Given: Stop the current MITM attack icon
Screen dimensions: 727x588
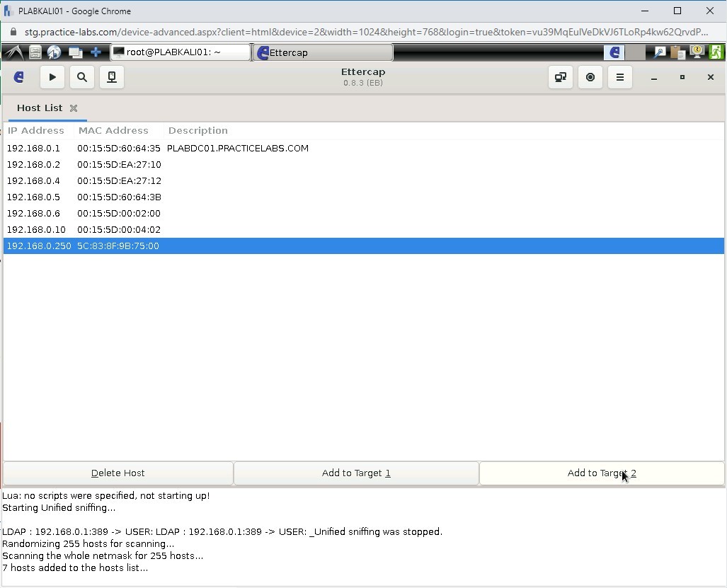Looking at the screenshot, I should [590, 77].
